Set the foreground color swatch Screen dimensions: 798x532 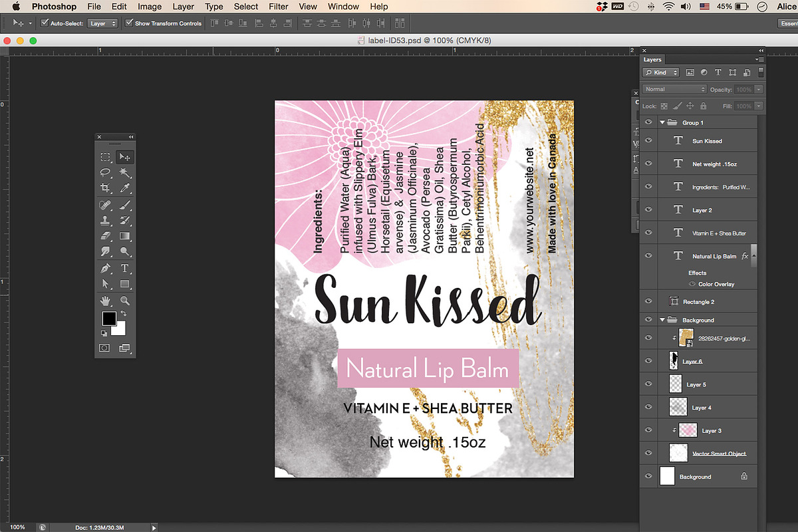(x=108, y=319)
